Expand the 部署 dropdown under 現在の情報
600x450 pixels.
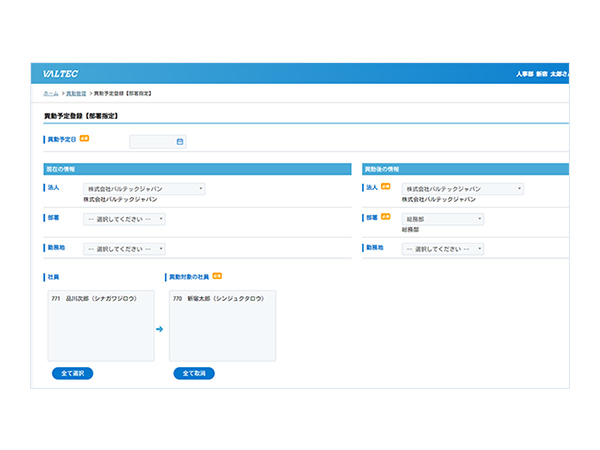[x=125, y=219]
